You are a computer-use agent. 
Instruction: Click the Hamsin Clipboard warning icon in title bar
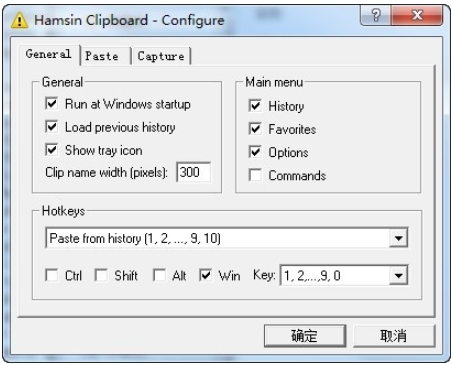19,20
